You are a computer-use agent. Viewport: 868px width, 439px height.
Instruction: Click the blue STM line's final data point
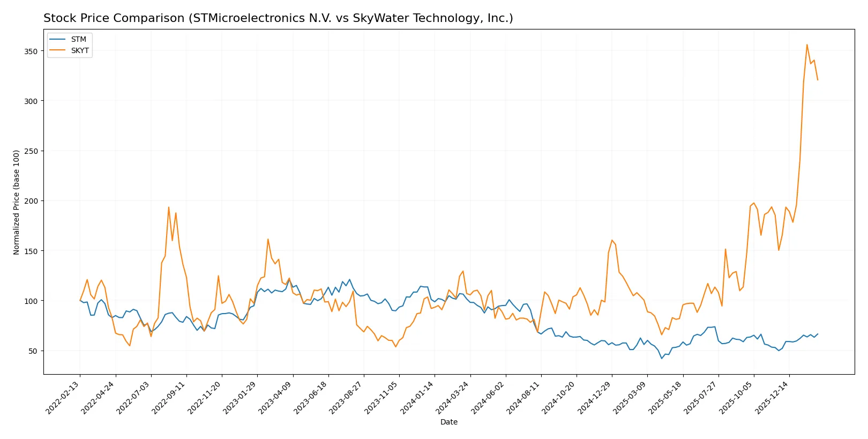(818, 334)
